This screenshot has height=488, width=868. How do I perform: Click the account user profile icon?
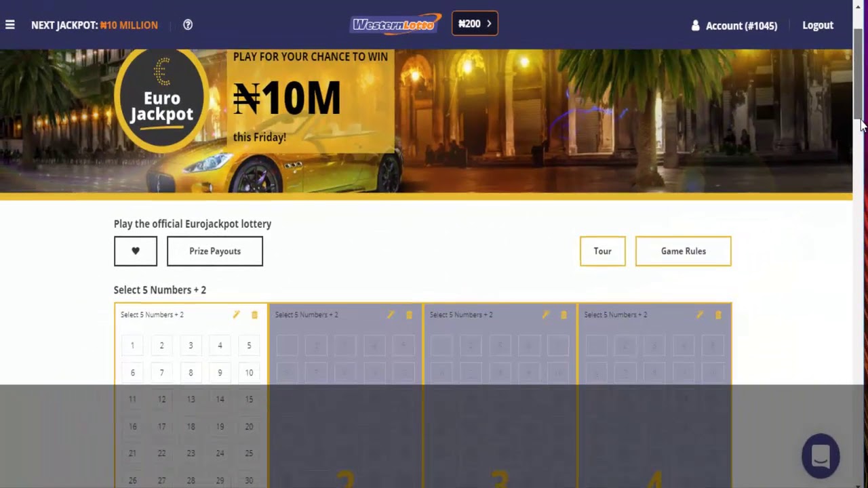click(695, 26)
